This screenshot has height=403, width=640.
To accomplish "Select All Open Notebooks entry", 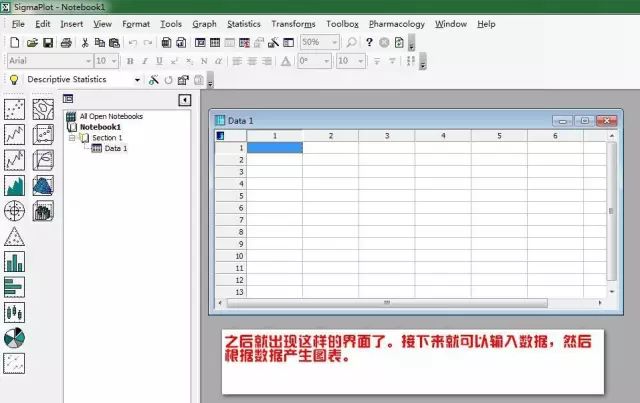I will [x=111, y=116].
